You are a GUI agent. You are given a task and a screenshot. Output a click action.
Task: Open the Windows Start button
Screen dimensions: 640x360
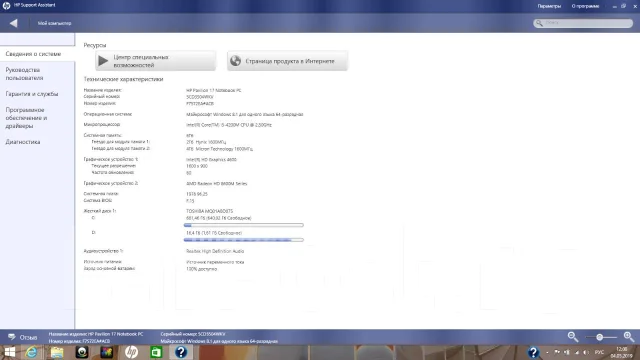point(9,352)
